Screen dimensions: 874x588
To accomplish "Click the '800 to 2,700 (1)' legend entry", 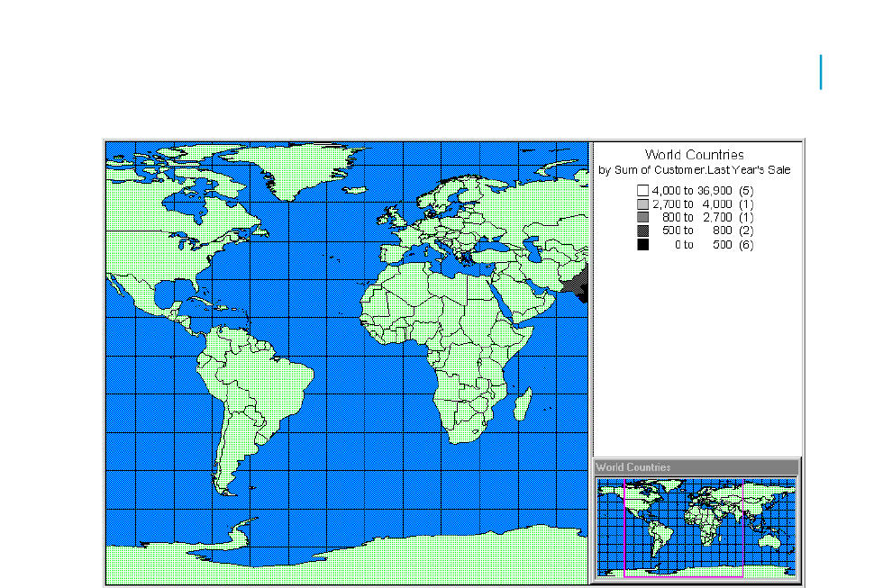I will 696,217.
